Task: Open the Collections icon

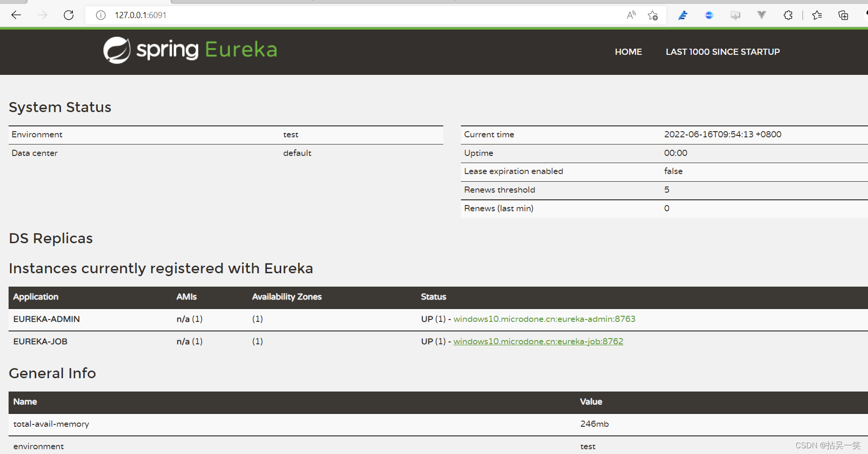Action: click(843, 15)
